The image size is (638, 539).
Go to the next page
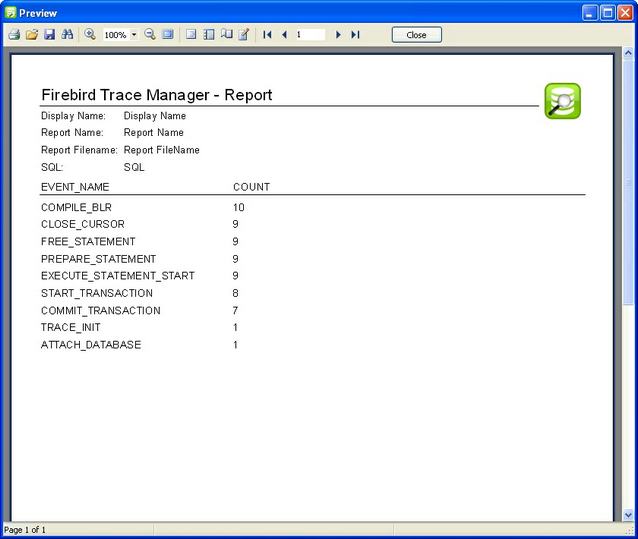(338, 35)
